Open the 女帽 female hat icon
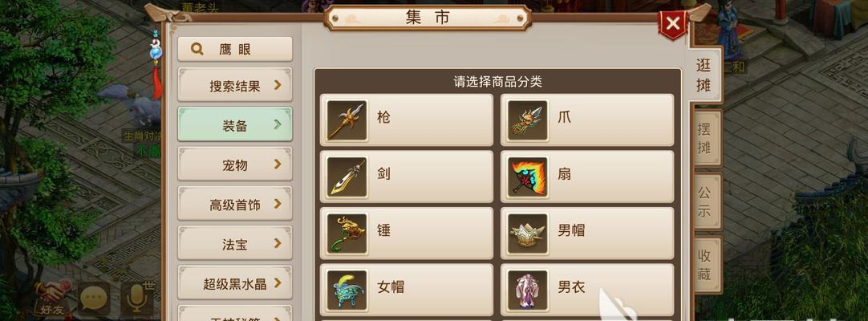Screen dimensions: 868x321 point(347,290)
